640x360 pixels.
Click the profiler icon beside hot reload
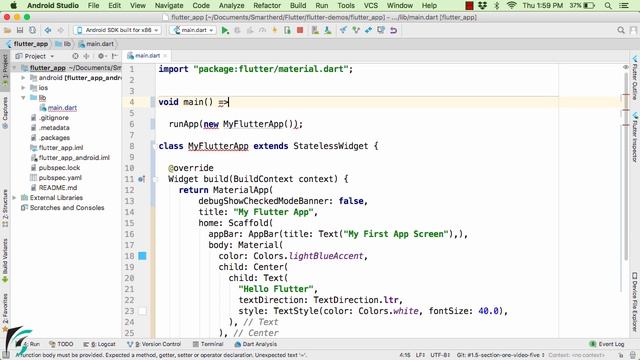point(262,30)
